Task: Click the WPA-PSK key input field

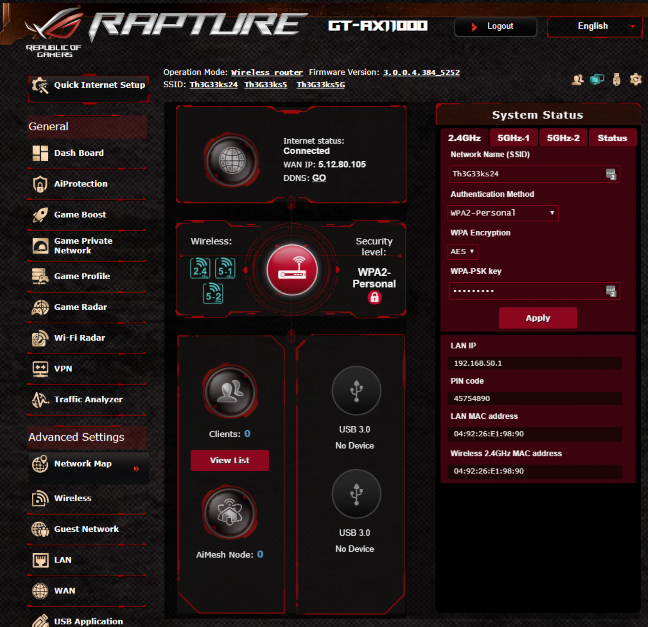Action: pos(534,291)
